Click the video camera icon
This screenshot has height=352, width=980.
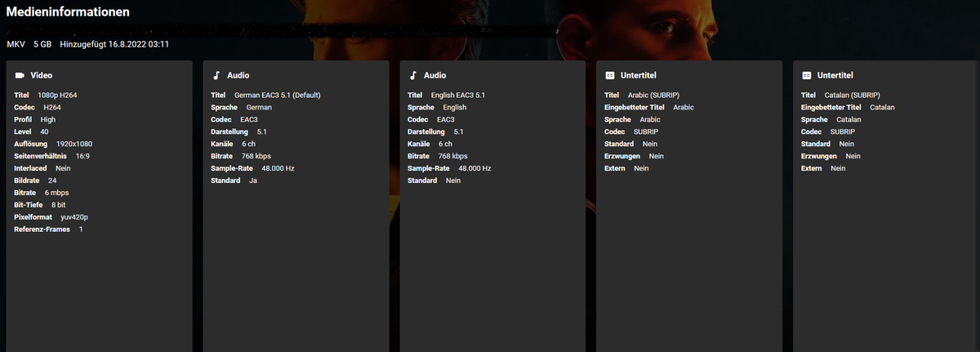point(20,75)
